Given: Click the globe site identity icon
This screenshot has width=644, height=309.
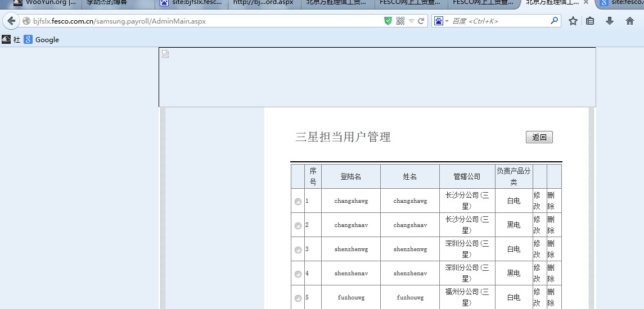Looking at the screenshot, I should coord(26,21).
